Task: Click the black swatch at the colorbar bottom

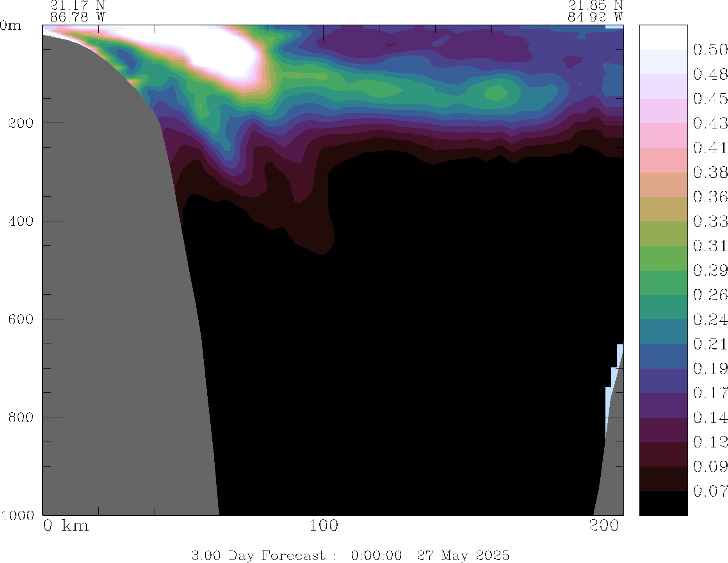Action: tap(663, 503)
